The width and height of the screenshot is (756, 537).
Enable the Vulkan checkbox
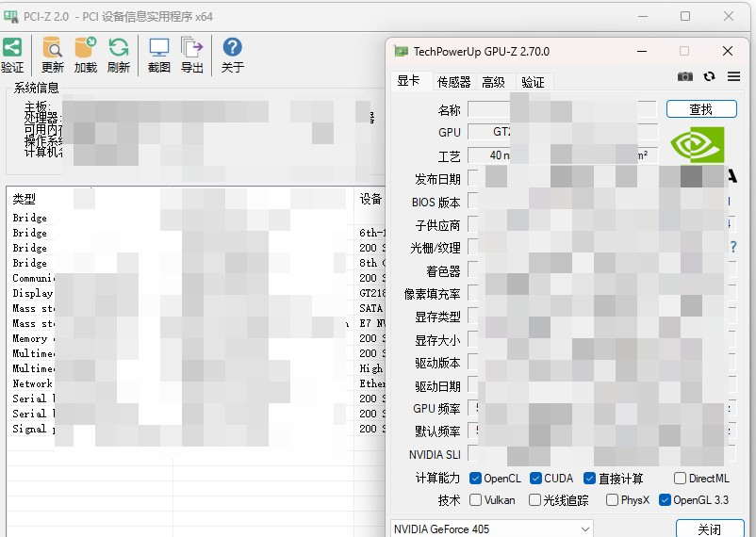(x=475, y=500)
